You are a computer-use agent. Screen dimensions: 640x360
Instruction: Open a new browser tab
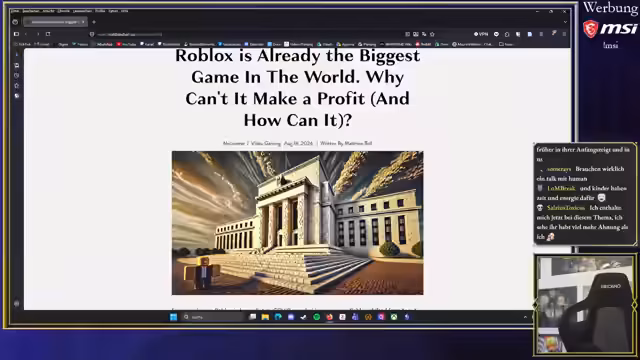tap(94, 22)
